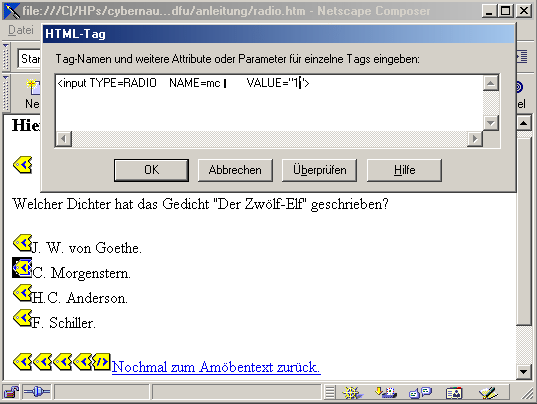Select the yellow tag icon before C. Morgenstern
537x404 pixels.
pos(22,268)
